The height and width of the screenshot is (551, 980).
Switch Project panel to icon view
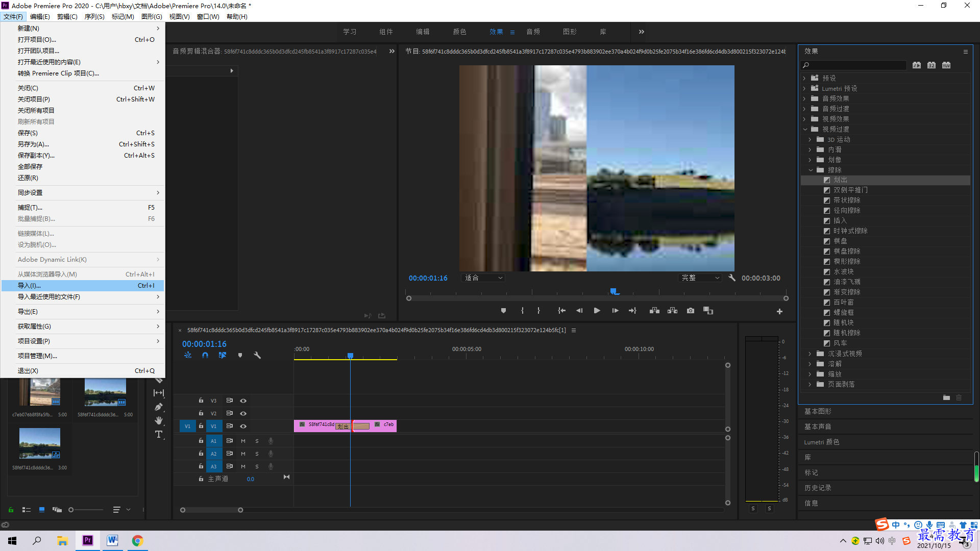42,509
